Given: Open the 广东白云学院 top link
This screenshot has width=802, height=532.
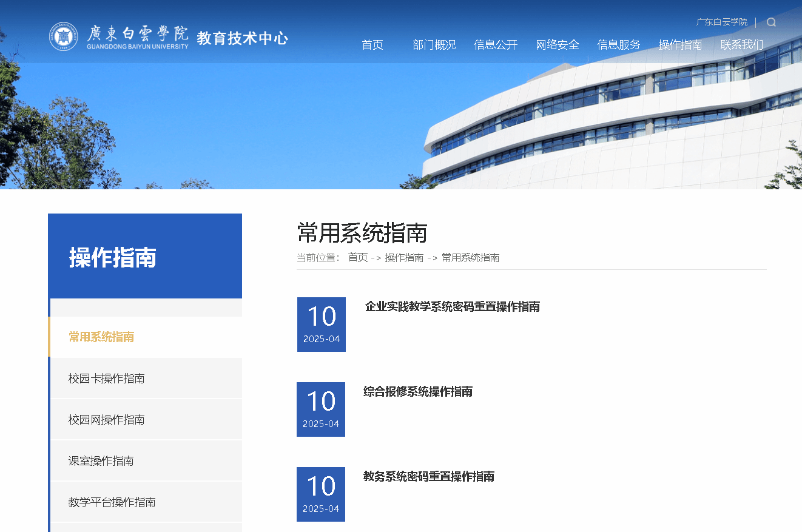Looking at the screenshot, I should pyautogui.click(x=721, y=22).
